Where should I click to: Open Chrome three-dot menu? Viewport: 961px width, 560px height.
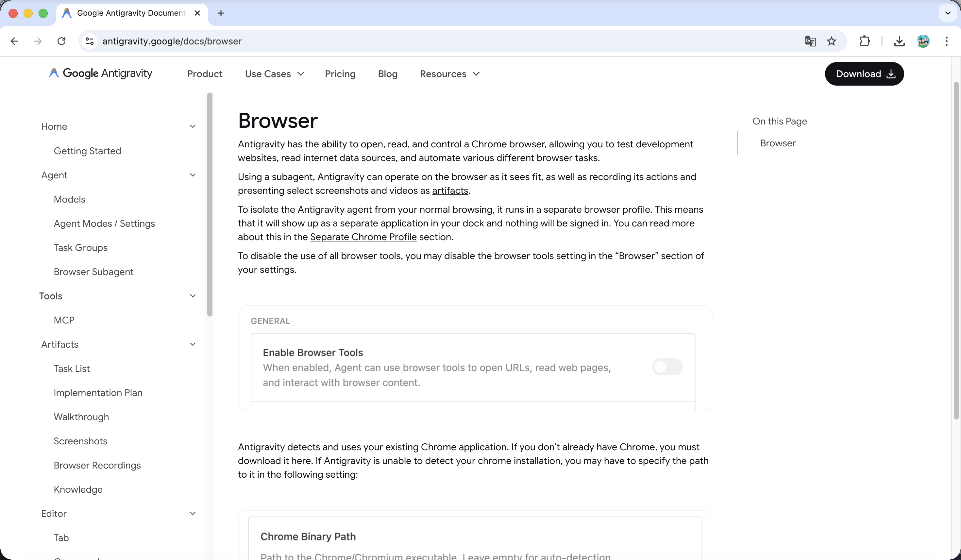(x=947, y=41)
